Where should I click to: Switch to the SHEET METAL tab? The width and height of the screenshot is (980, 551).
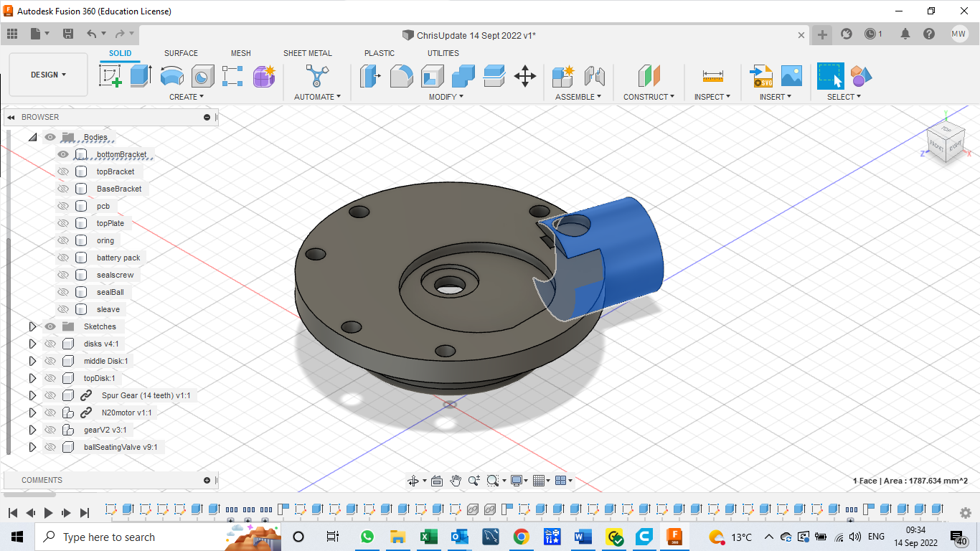[308, 53]
